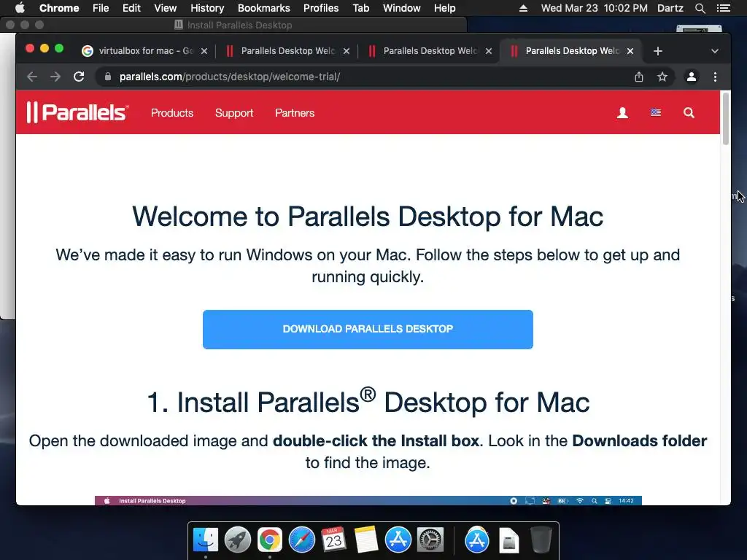This screenshot has height=560, width=747.
Task: Open the Chrome application menu
Action: tap(59, 8)
